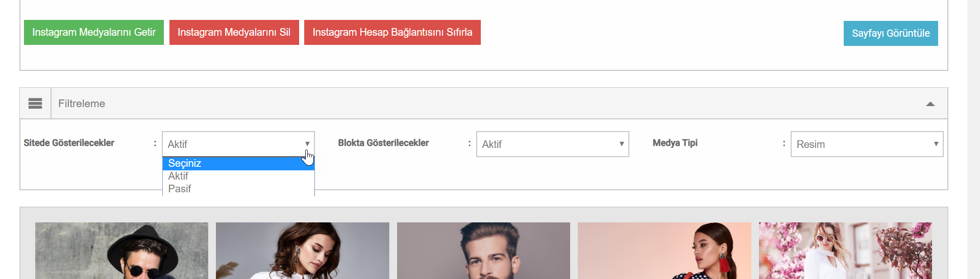
Task: Choose Aktif option in the open dropdown list
Action: (x=238, y=176)
